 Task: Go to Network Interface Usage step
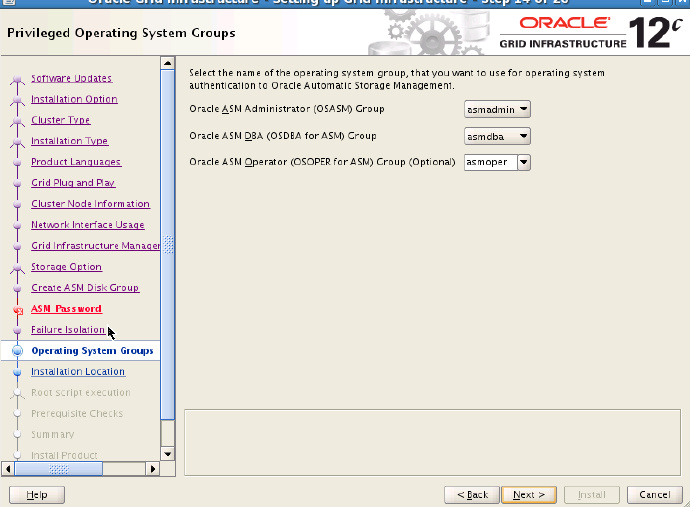pos(88,225)
